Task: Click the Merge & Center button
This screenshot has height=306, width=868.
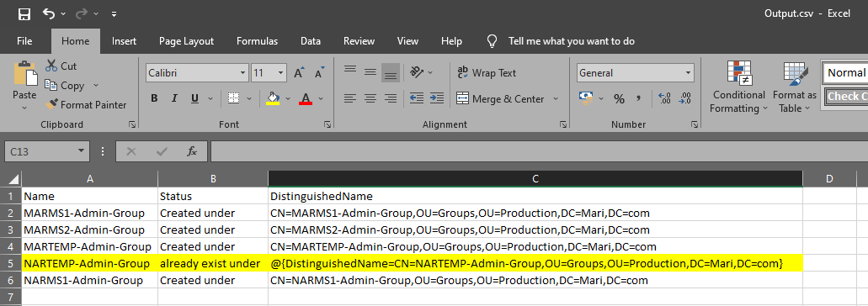Action: click(x=500, y=99)
